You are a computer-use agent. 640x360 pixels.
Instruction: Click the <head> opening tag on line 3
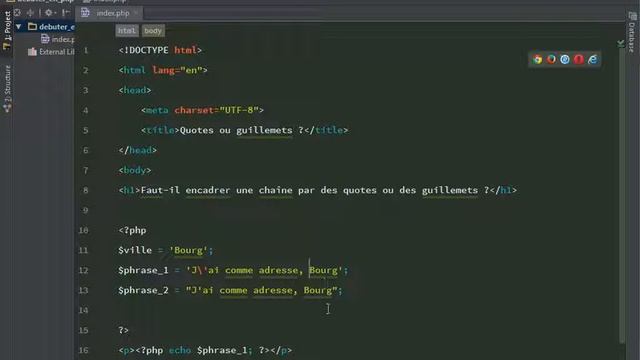[x=135, y=90]
